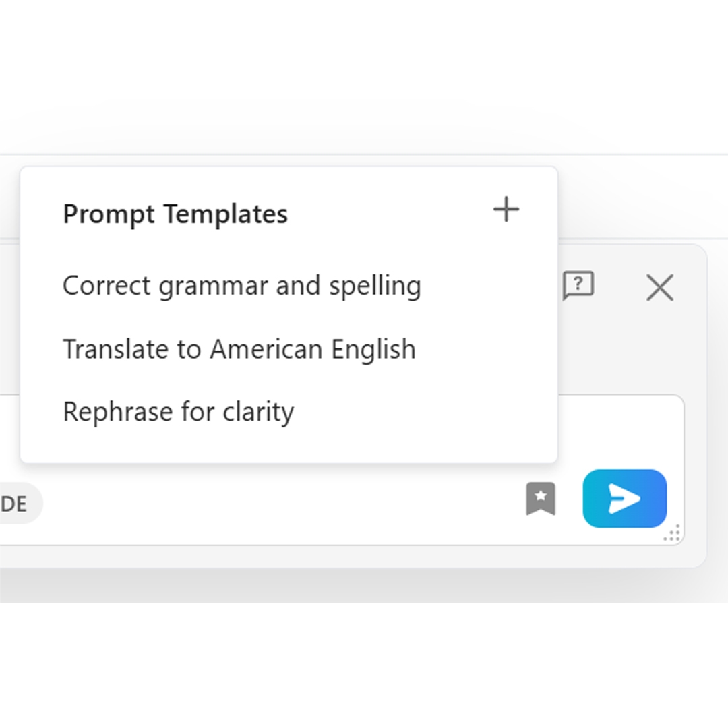728x728 pixels.
Task: Collapse the templates list via its header
Action: [175, 214]
